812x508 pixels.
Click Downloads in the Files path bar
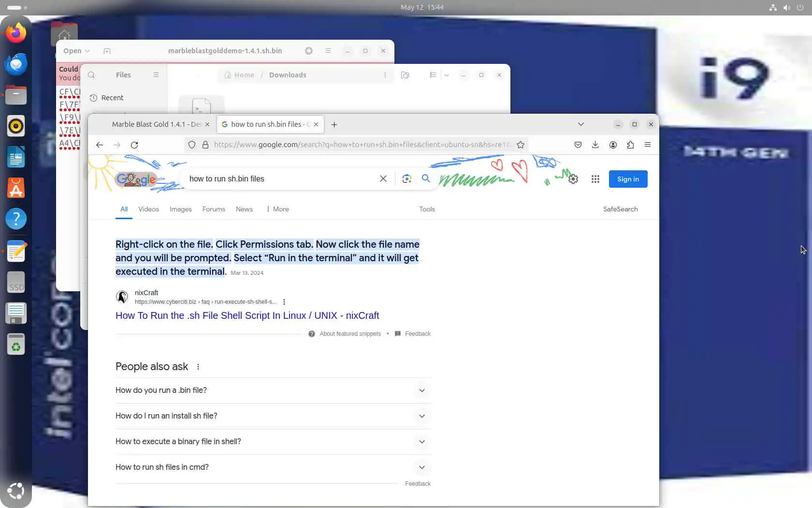pos(288,75)
